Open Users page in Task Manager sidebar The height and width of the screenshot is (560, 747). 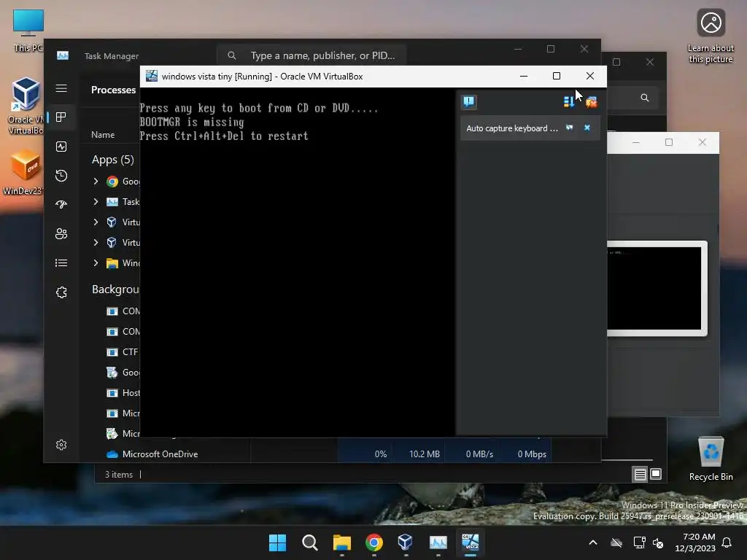61,234
